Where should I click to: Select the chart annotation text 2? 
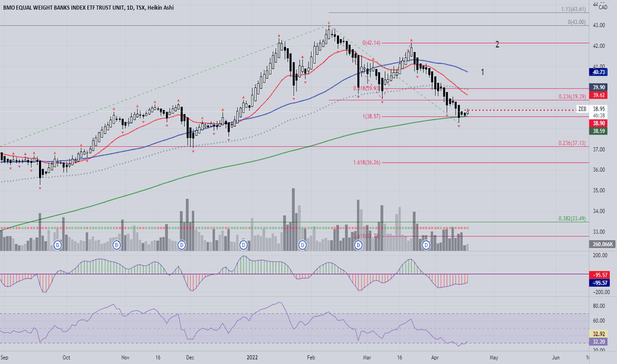(497, 44)
